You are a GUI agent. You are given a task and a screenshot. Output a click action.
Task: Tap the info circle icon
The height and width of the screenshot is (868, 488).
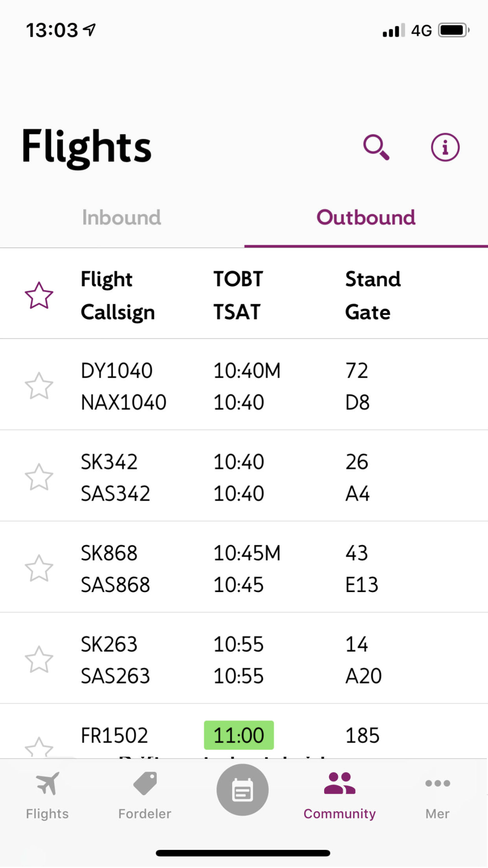[x=445, y=147]
